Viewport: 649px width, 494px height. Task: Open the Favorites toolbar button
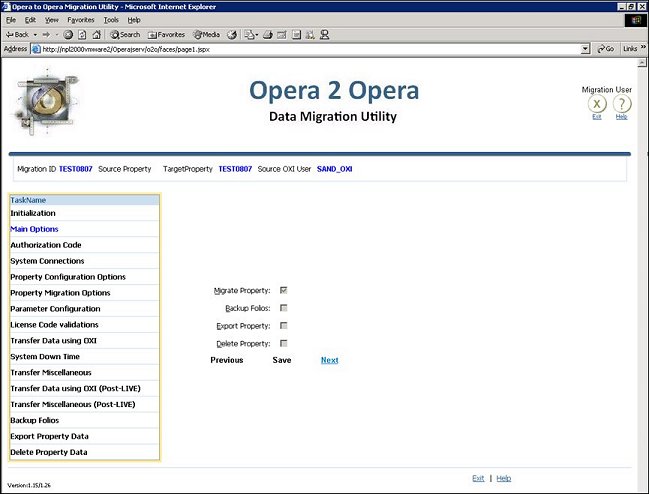(x=166, y=34)
